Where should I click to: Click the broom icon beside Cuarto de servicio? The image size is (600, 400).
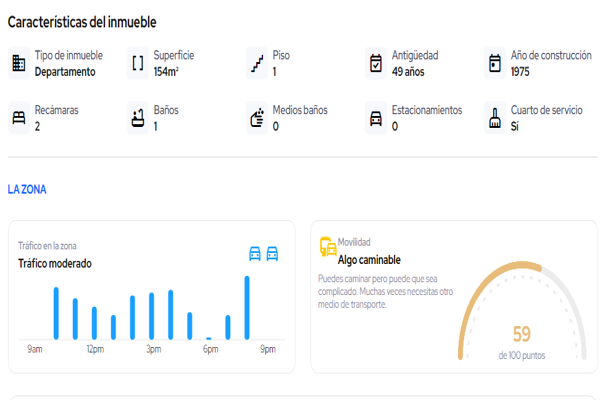495,118
